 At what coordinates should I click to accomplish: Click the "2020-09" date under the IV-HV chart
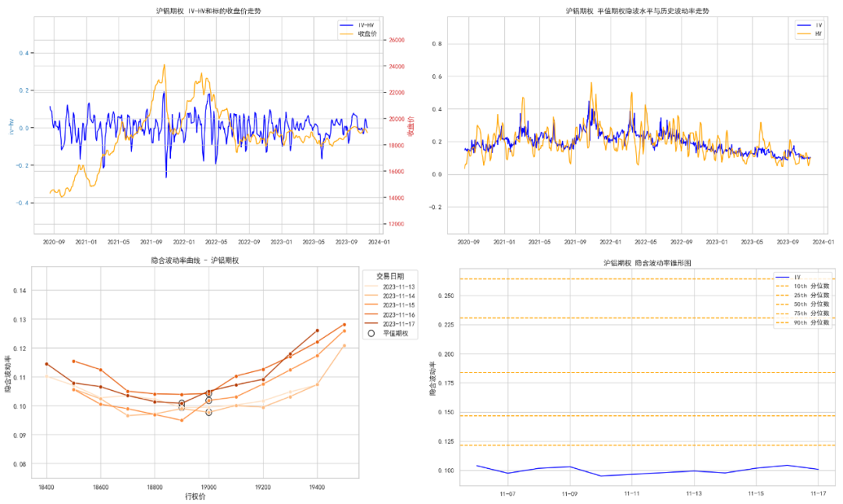tap(54, 243)
